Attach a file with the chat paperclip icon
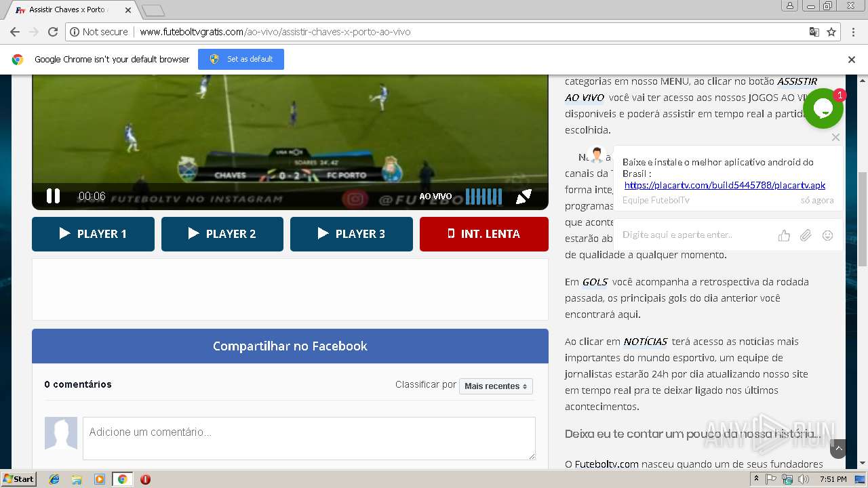 coord(806,235)
